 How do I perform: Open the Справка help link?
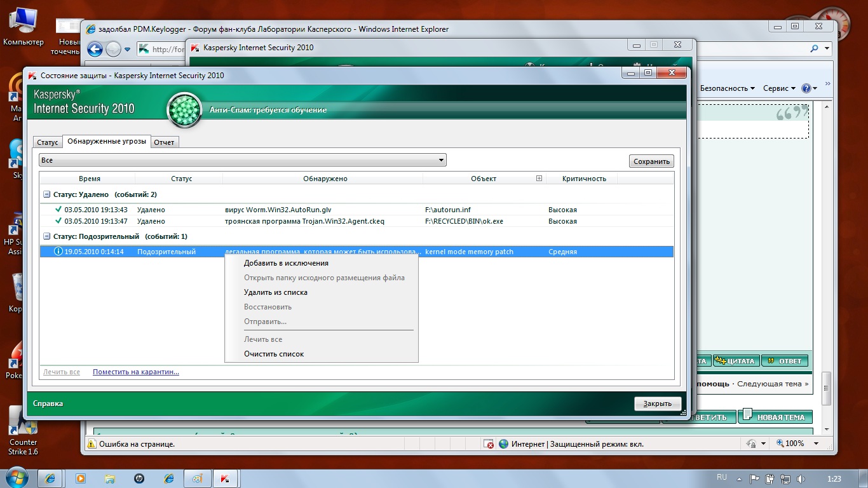click(48, 403)
